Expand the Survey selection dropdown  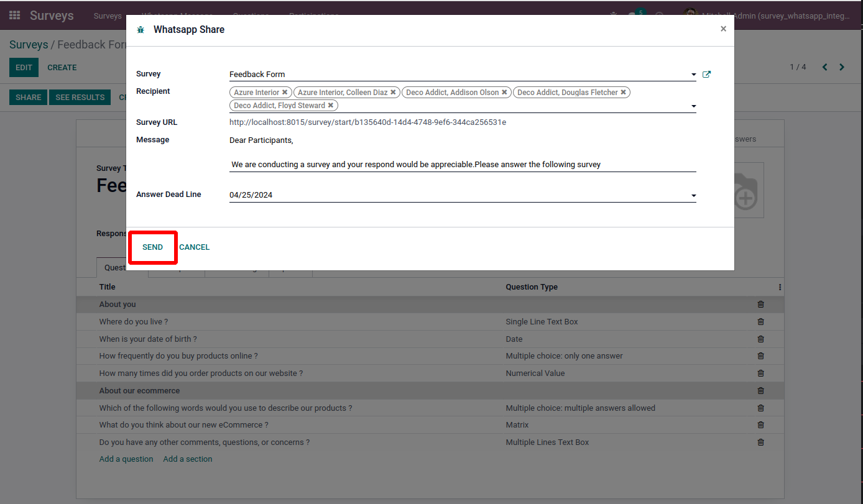[x=693, y=75]
